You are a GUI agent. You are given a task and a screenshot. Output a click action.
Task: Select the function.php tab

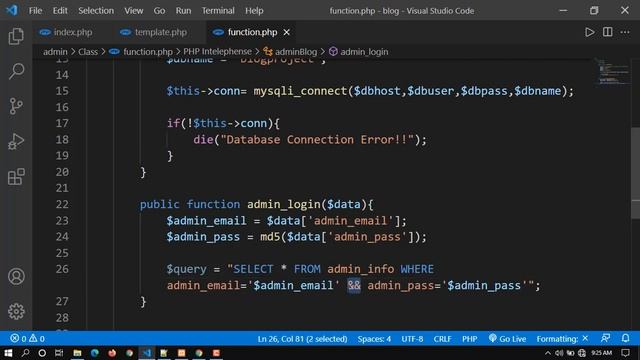point(252,32)
